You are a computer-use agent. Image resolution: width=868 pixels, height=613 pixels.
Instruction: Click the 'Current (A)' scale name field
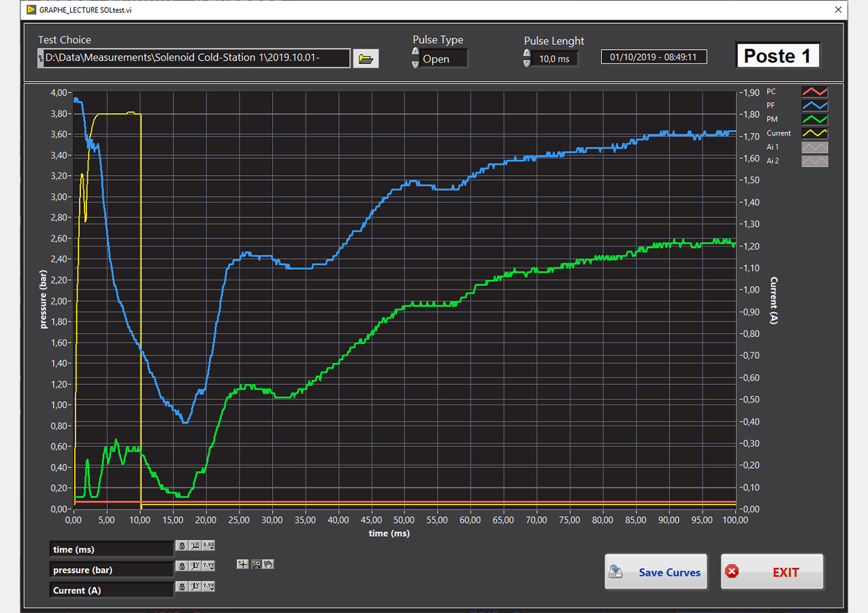(x=112, y=590)
